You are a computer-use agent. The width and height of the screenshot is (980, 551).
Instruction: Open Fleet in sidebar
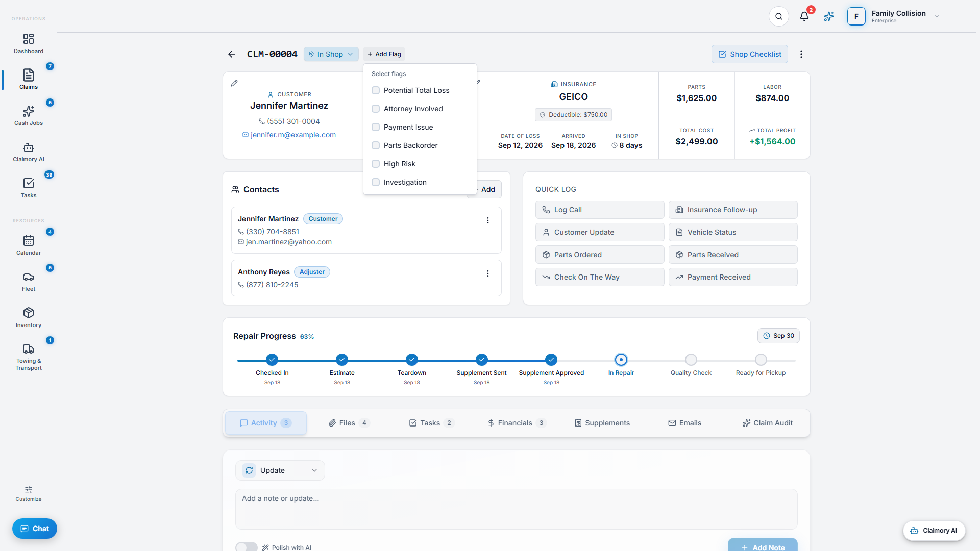tap(29, 281)
